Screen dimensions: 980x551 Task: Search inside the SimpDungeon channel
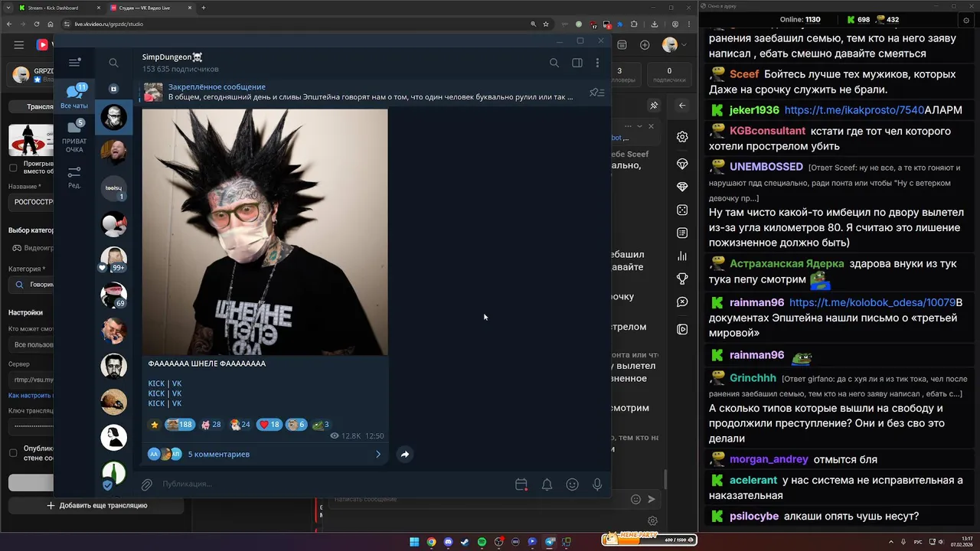(554, 63)
